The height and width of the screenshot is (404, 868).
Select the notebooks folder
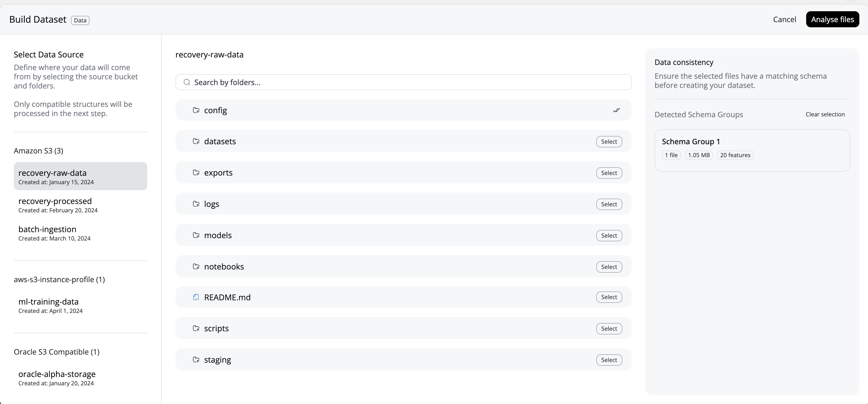tap(609, 267)
